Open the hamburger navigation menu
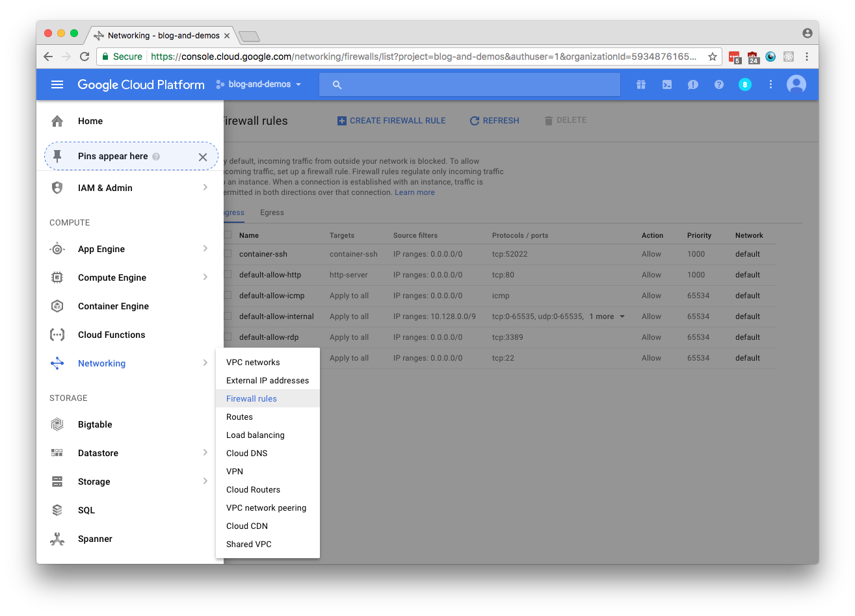 [x=57, y=84]
